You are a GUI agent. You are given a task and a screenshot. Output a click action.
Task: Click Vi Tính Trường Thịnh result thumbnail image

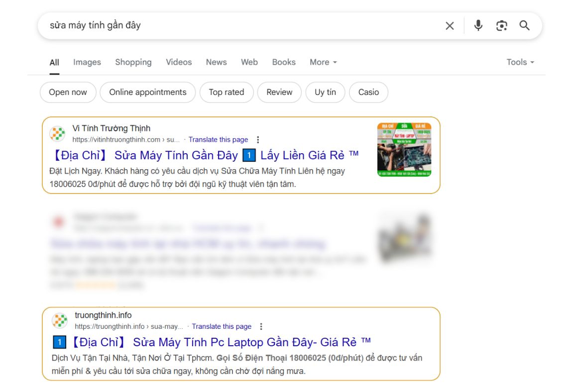[404, 150]
